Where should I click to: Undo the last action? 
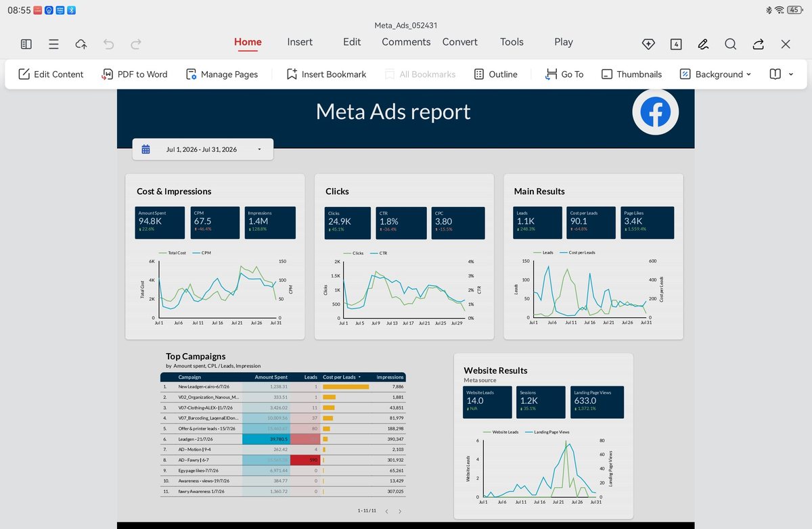[x=108, y=44]
